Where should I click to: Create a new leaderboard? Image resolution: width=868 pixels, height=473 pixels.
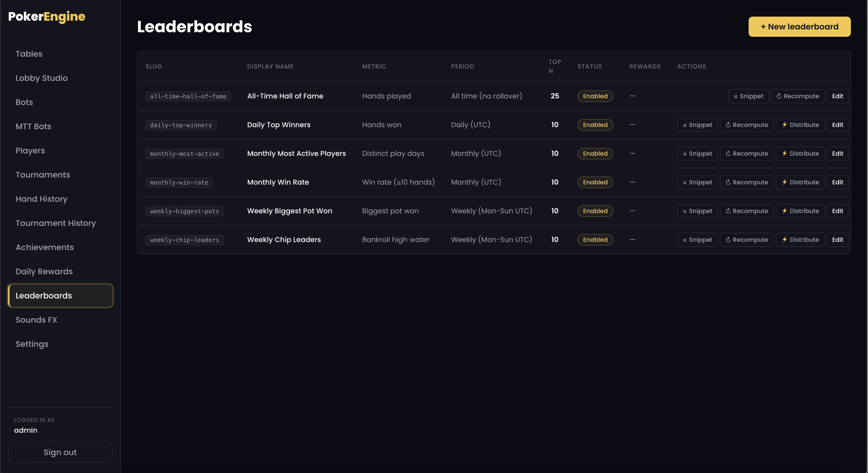799,27
